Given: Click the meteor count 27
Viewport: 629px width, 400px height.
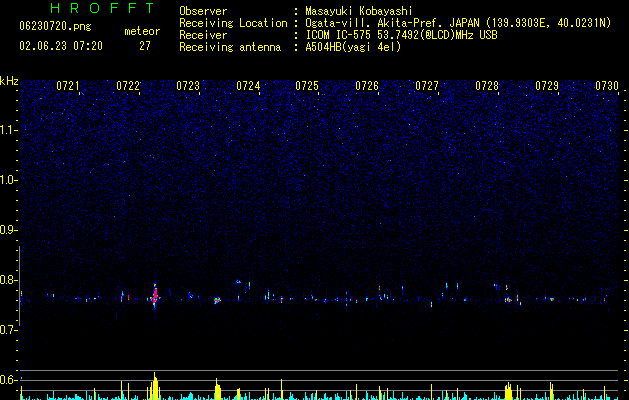Looking at the screenshot, I should click(145, 46).
